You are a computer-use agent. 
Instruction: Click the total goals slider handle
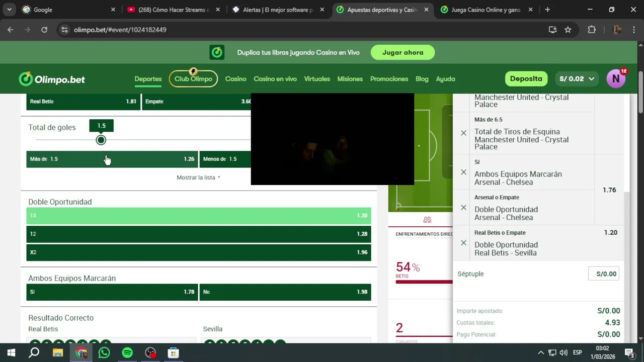pos(101,140)
